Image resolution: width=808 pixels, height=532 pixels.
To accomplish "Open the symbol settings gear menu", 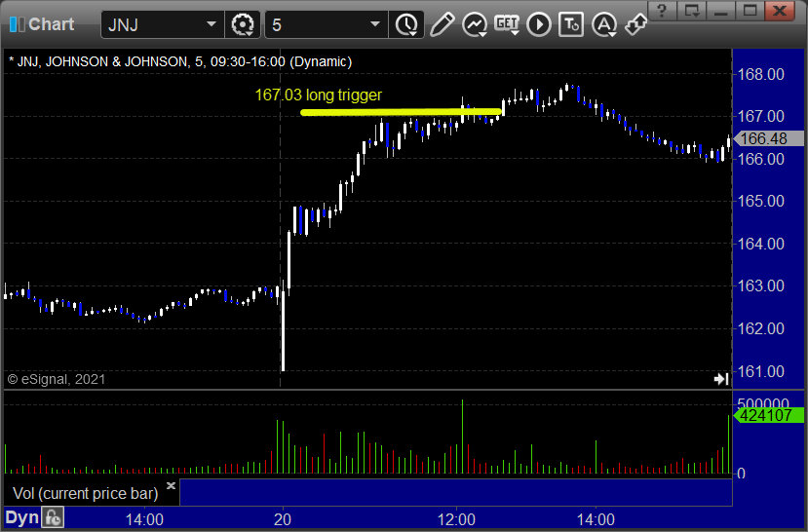I will [x=242, y=24].
